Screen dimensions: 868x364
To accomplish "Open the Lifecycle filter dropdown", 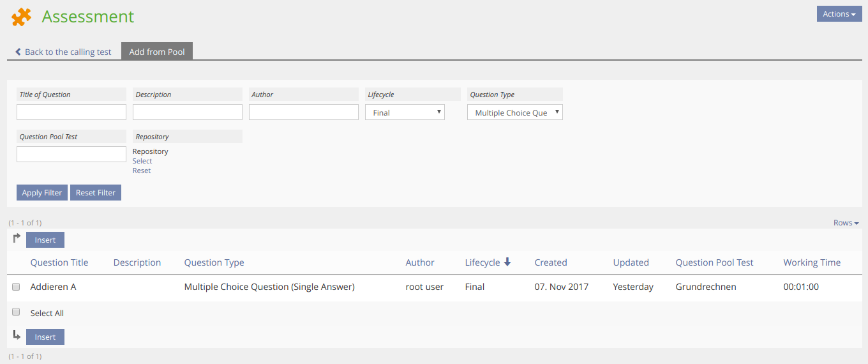I will click(405, 112).
